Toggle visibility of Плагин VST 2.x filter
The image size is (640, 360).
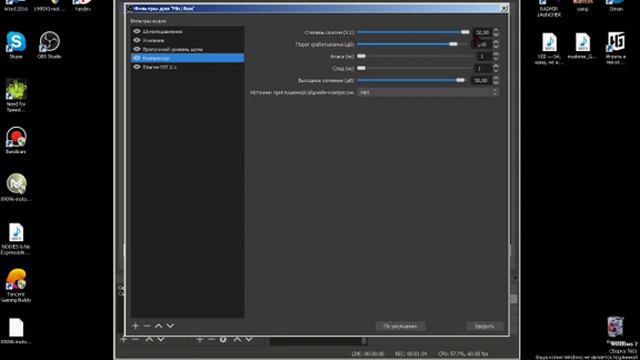(137, 67)
